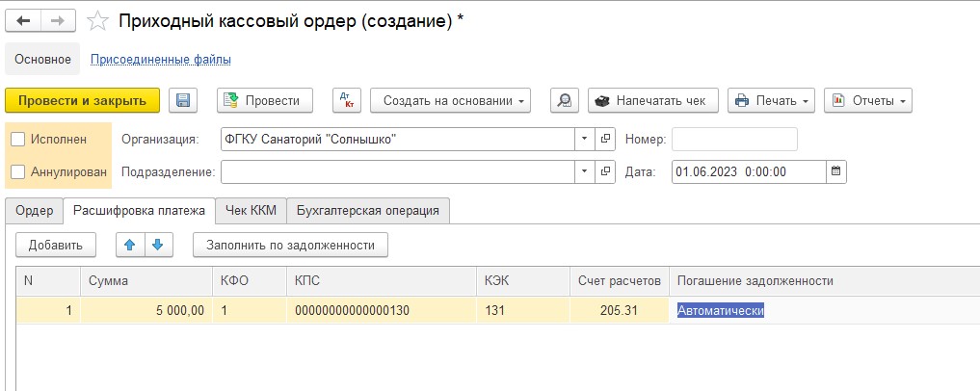Select Счет расчетов cell 205.31

[x=620, y=310]
